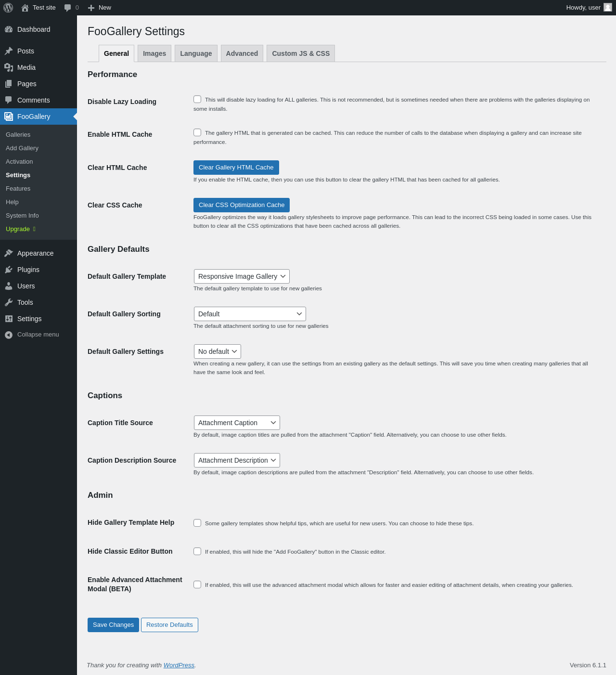Follow the WordPress footer link

click(179, 665)
